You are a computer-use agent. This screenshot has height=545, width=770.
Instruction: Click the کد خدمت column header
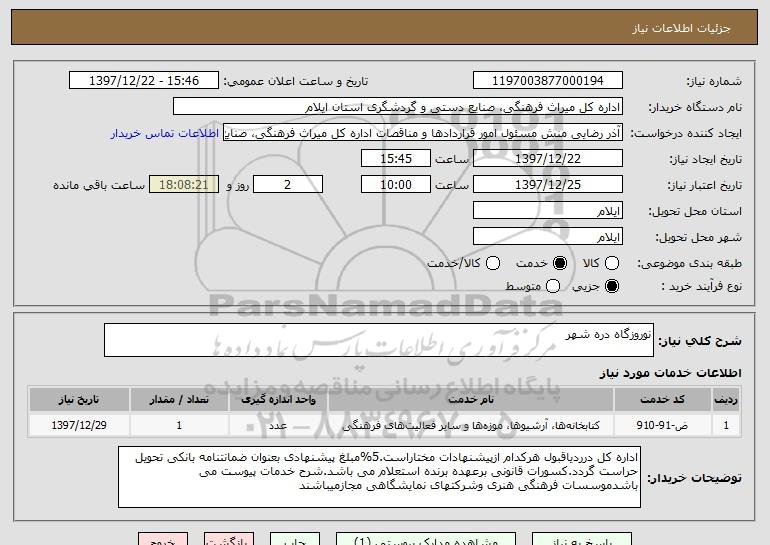[x=662, y=400]
